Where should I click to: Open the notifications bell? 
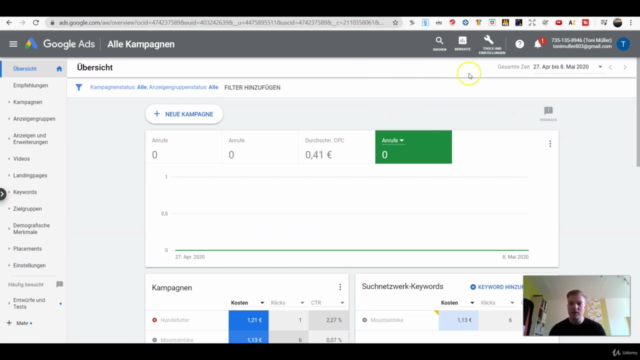point(538,44)
